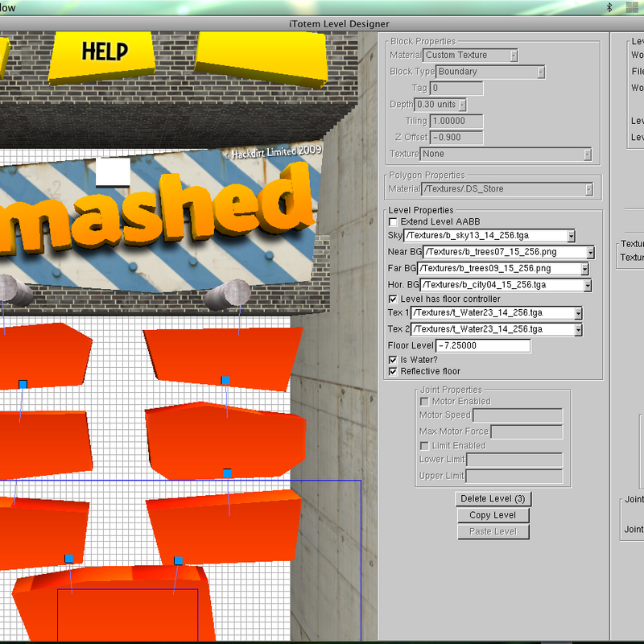The height and width of the screenshot is (644, 644).
Task: Enable the Motor Enabled checkbox
Action: 425,401
